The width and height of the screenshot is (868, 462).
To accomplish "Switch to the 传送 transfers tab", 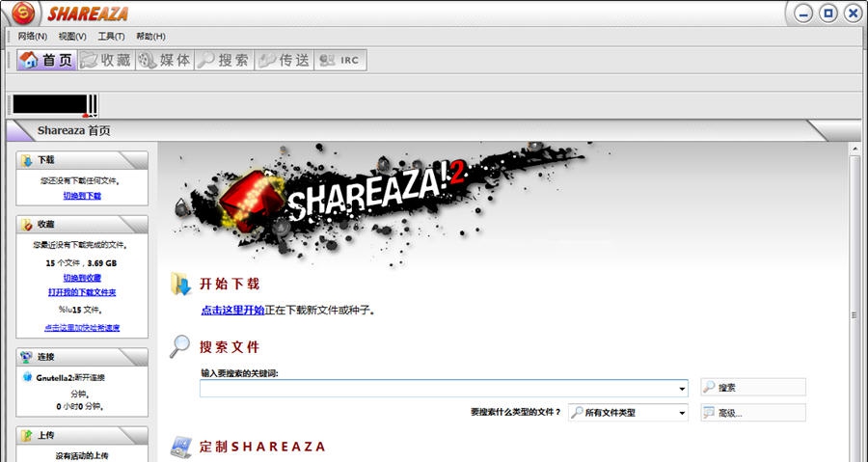I will tap(284, 61).
